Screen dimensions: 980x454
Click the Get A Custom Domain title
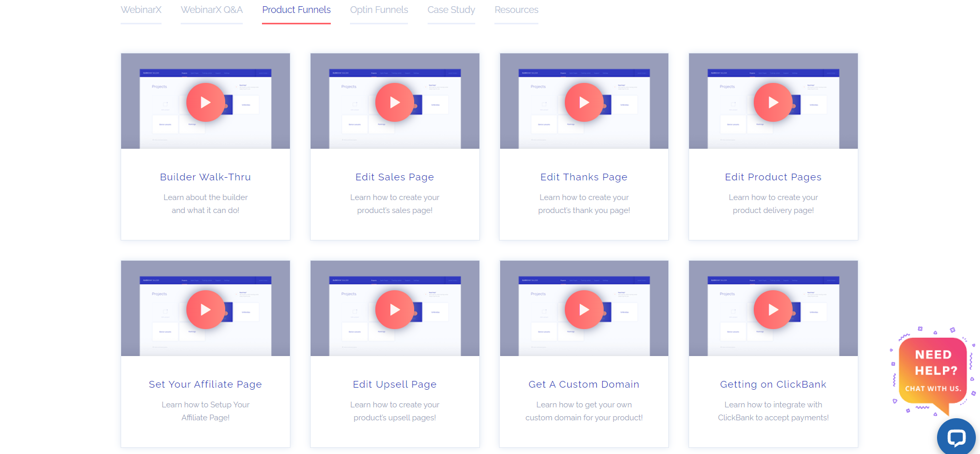584,385
